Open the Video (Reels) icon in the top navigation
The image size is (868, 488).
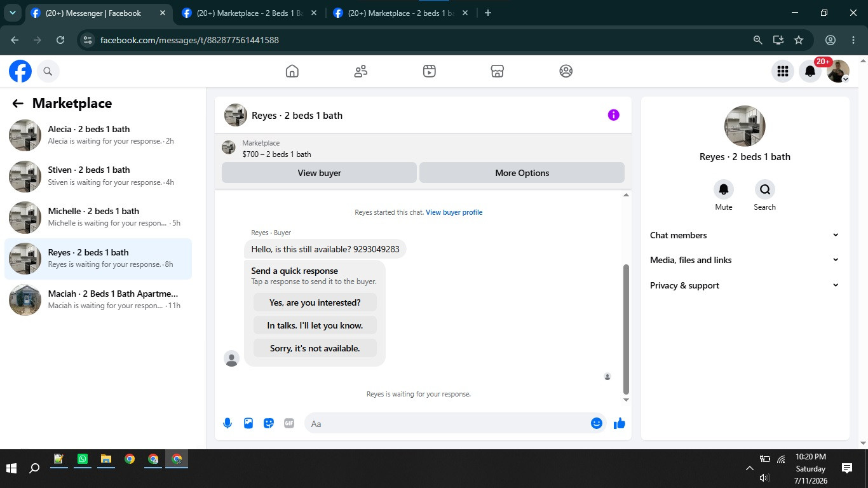(430, 71)
